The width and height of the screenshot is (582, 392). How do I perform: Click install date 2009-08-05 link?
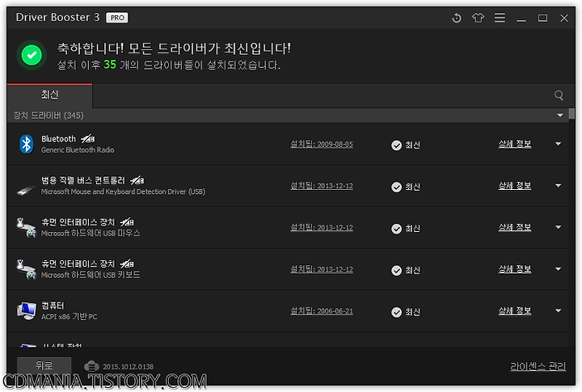pos(322,144)
